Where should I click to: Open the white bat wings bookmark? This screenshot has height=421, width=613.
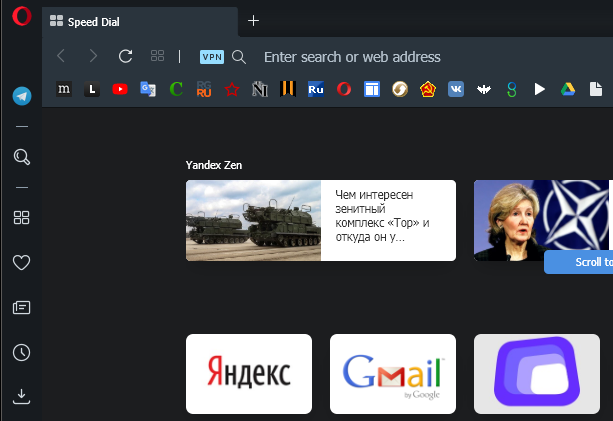point(484,90)
